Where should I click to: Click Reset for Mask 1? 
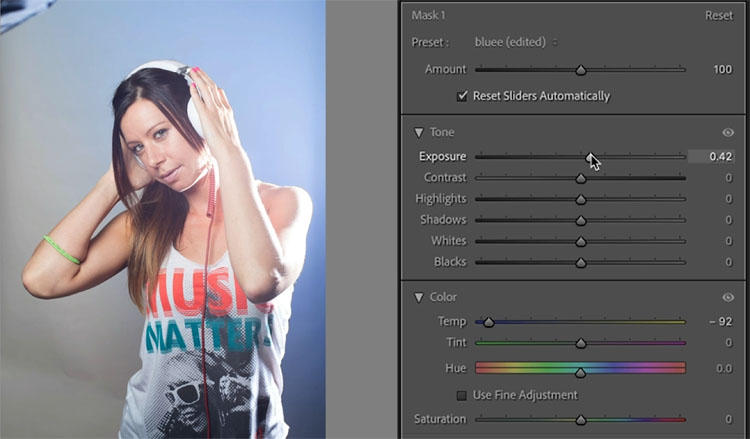point(718,15)
